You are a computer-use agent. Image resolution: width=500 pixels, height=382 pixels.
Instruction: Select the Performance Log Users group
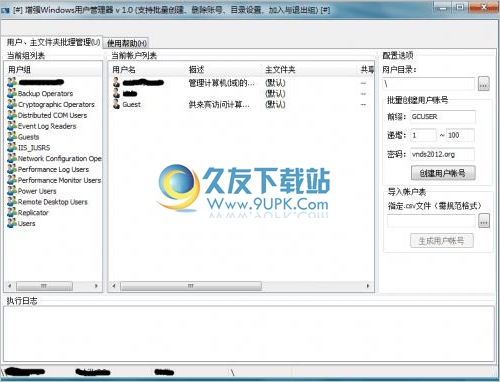pyautogui.click(x=53, y=169)
